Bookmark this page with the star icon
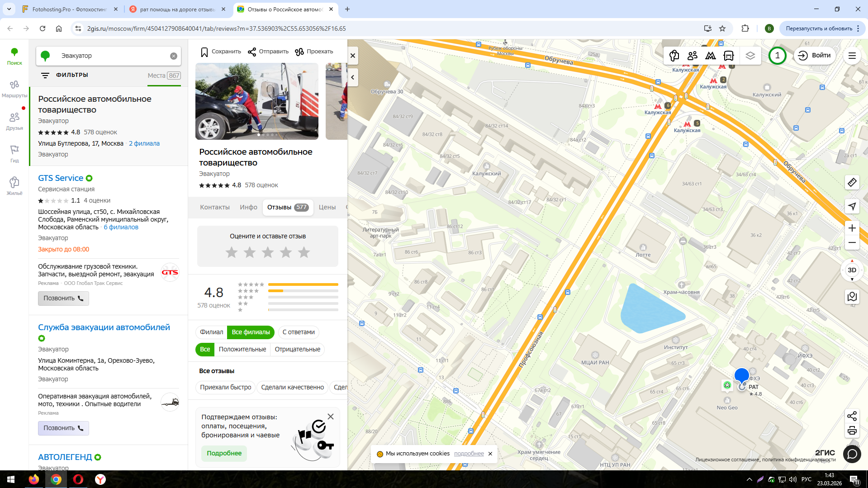868x488 pixels. click(x=722, y=28)
